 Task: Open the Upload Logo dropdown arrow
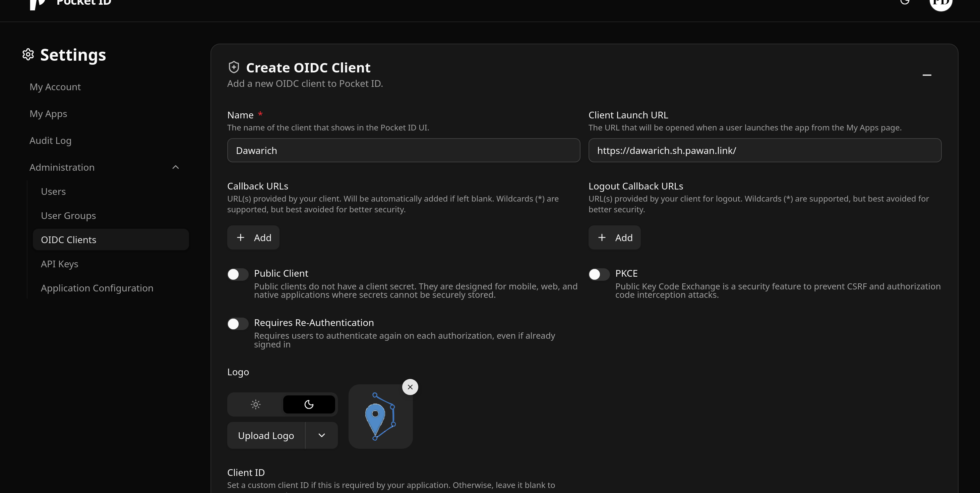click(x=321, y=435)
